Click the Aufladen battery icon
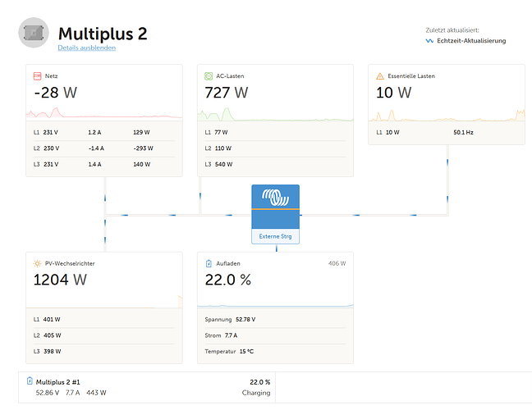This screenshot has height=410, width=532. (209, 263)
